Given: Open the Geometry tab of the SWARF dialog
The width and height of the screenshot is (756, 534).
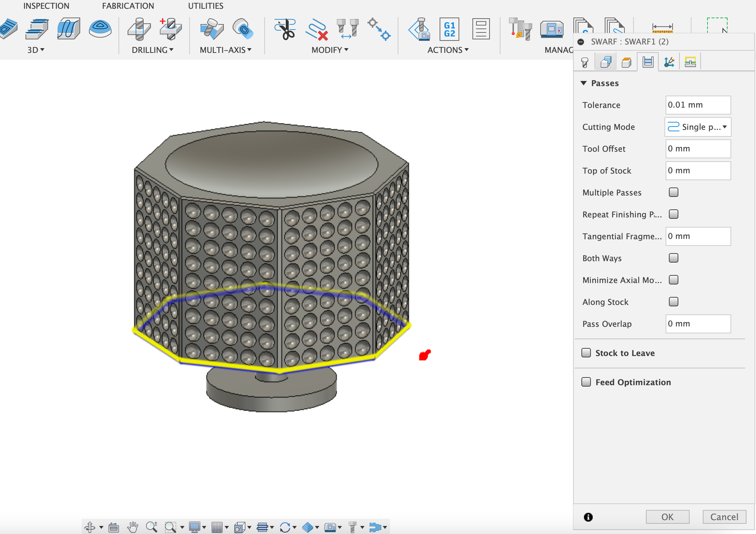Looking at the screenshot, I should point(606,61).
